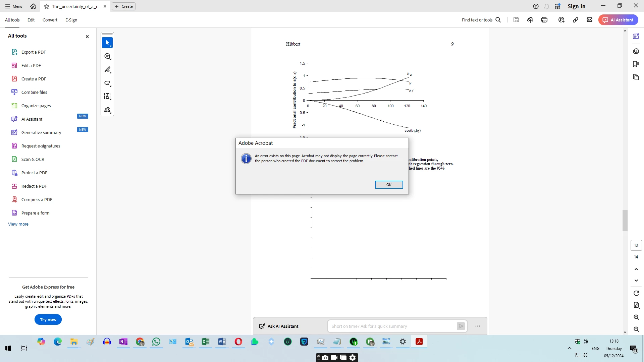Open the fill and sign pen tool
The width and height of the screenshot is (644, 362).
[x=107, y=110]
